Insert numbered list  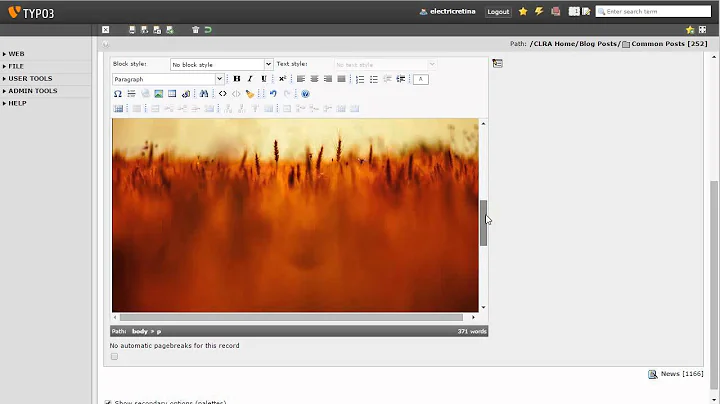[x=360, y=79]
